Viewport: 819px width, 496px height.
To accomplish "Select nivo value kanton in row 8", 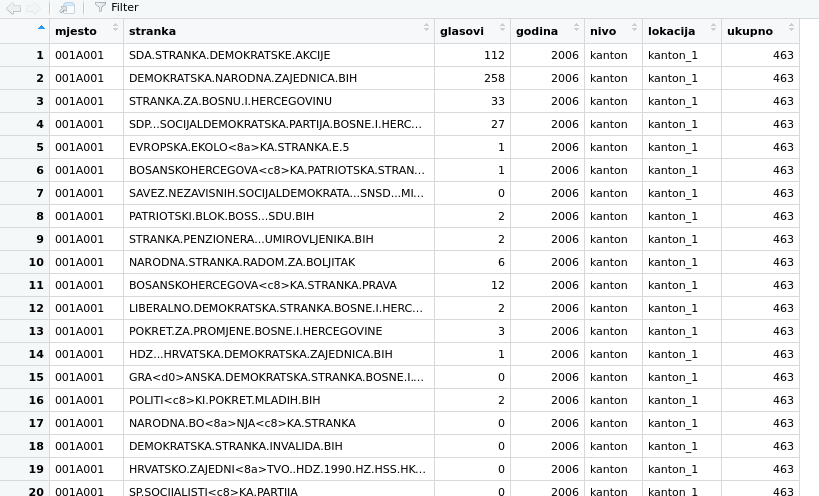I will [613, 216].
